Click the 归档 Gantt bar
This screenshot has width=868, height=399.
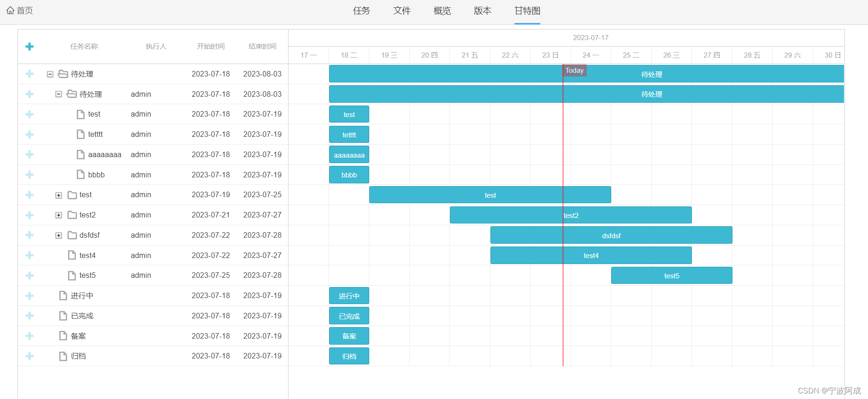coord(349,356)
